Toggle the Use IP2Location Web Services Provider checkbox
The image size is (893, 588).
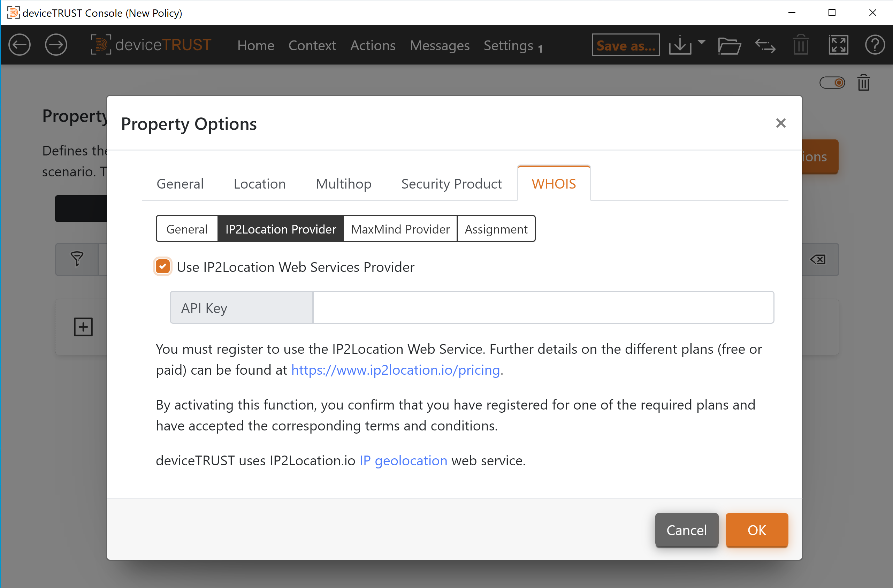click(163, 266)
